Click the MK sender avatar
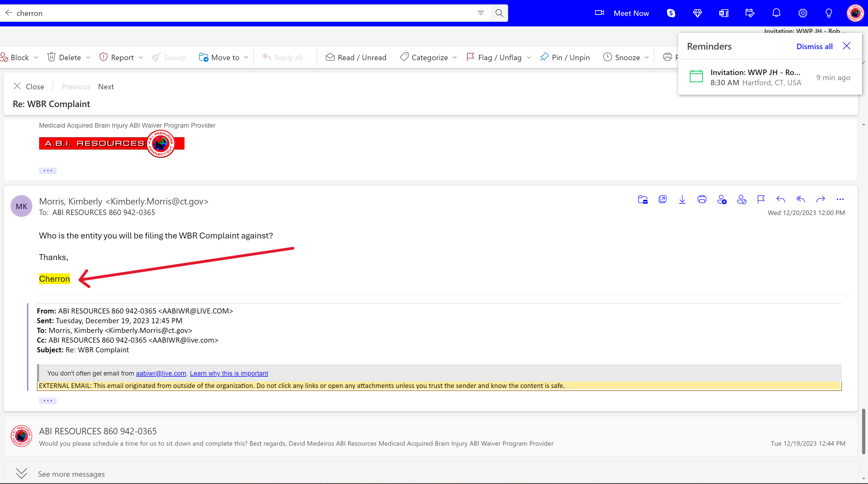This screenshot has height=484, width=868. coord(21,206)
